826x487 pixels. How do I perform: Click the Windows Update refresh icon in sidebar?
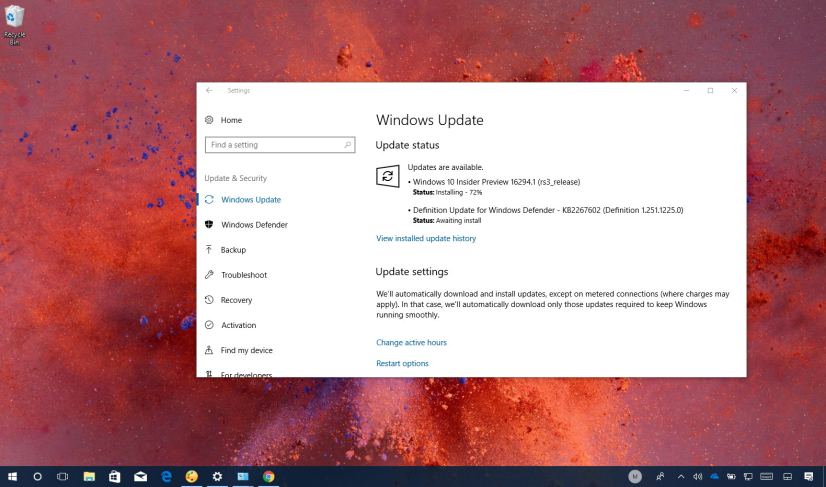pos(209,200)
